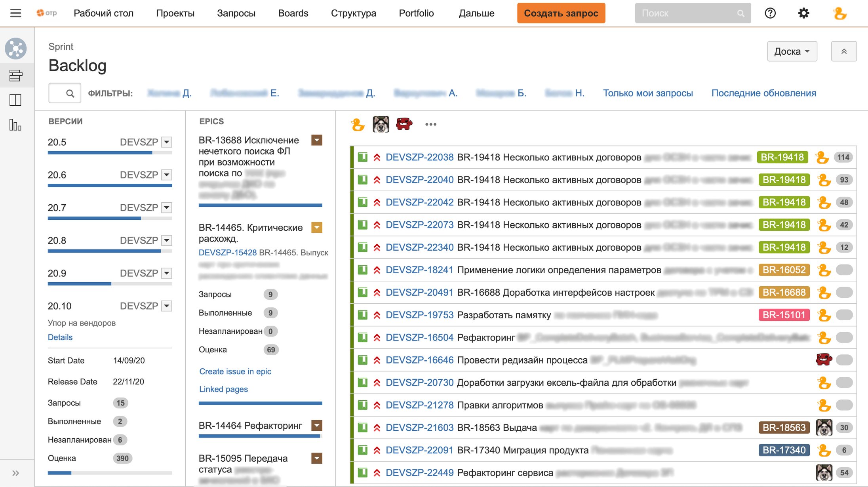Toggle the Только мои запросы filter
The image size is (868, 487).
point(648,93)
